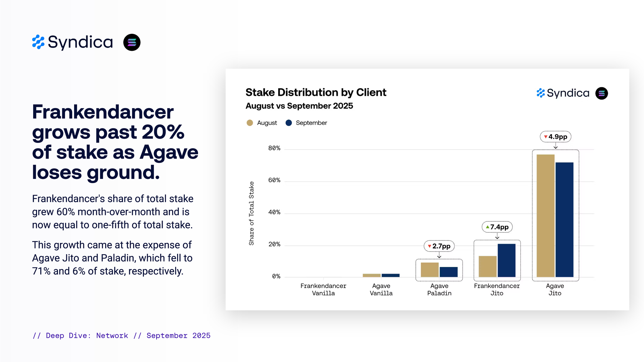
Task: Click the red down arrow on 4.9pp badge
Action: point(545,137)
